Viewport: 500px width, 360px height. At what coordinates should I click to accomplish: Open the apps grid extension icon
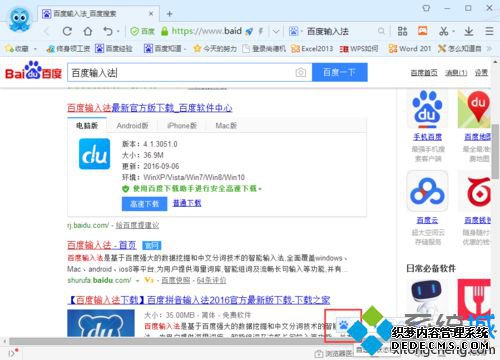(x=402, y=31)
